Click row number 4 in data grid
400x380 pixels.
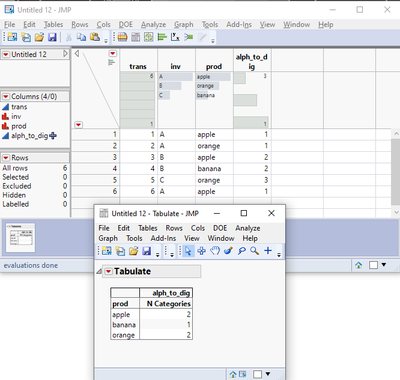pos(114,168)
